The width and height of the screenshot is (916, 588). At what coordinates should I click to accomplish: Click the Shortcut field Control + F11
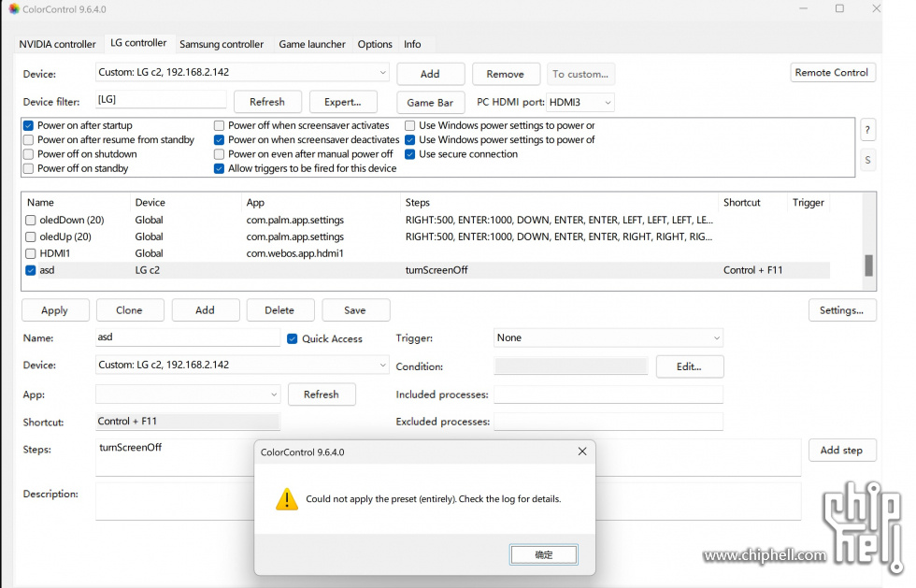pos(188,422)
